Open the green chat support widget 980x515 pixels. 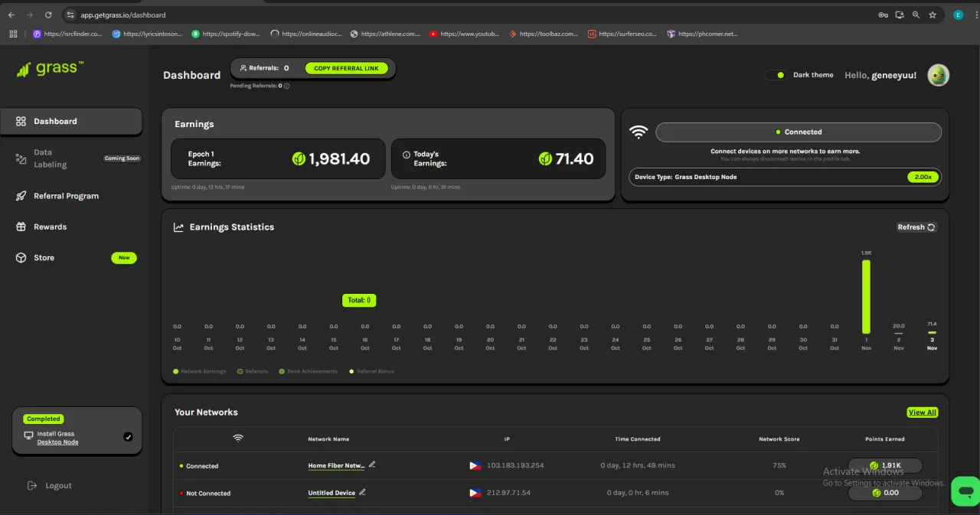(965, 491)
